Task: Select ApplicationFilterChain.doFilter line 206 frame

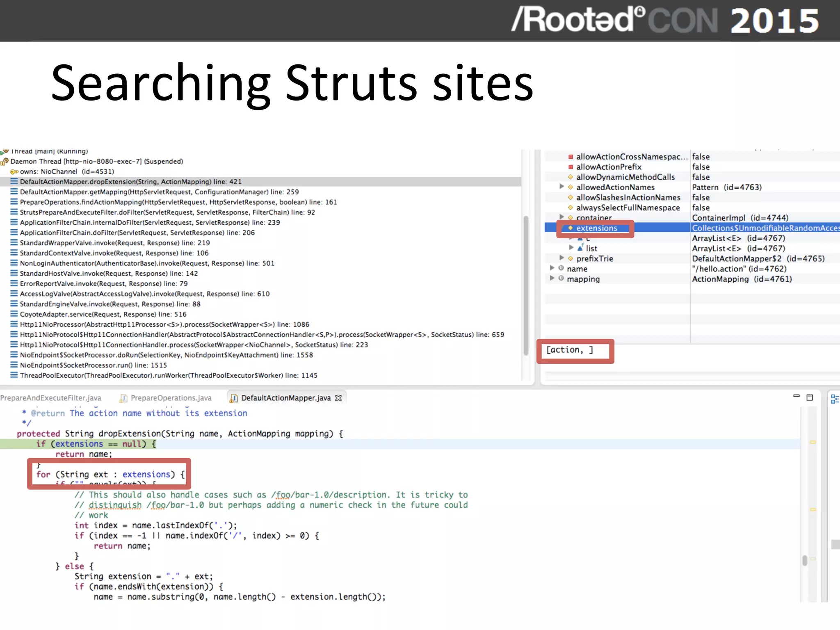Action: tap(137, 233)
